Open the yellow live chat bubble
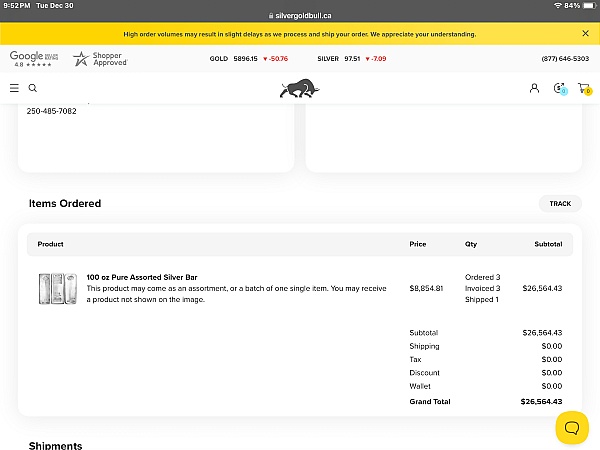Screen dimensions: 600x450 pos(572,428)
